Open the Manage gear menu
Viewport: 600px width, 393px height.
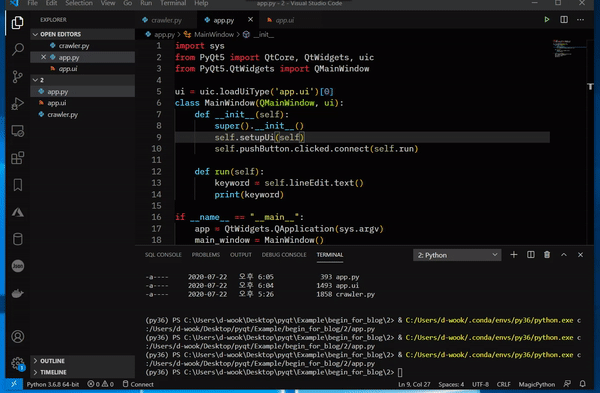[x=18, y=363]
